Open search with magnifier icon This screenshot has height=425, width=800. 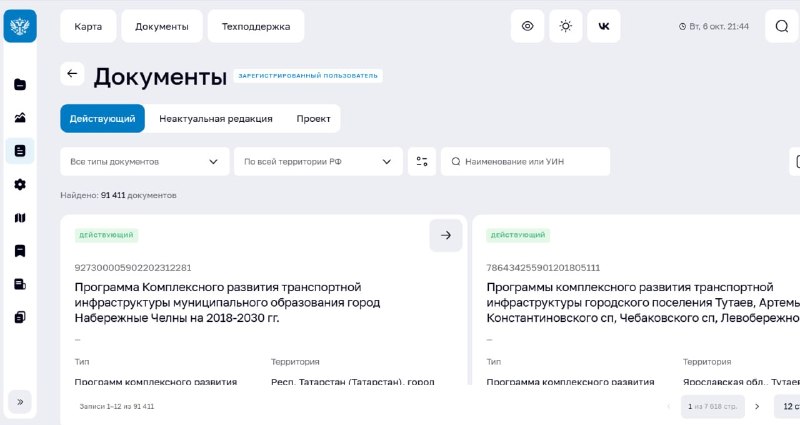[782, 26]
